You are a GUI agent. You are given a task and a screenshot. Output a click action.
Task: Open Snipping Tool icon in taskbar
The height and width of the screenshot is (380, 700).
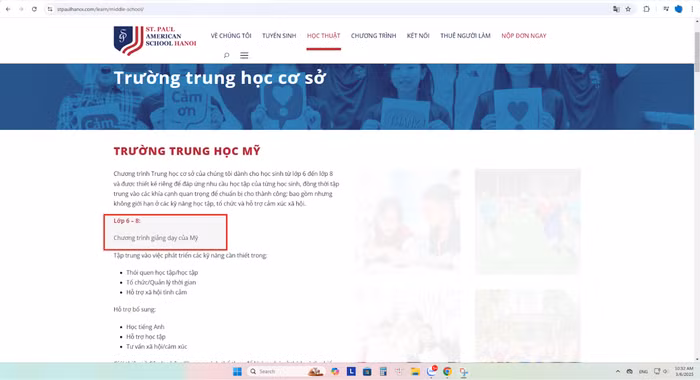464,372
